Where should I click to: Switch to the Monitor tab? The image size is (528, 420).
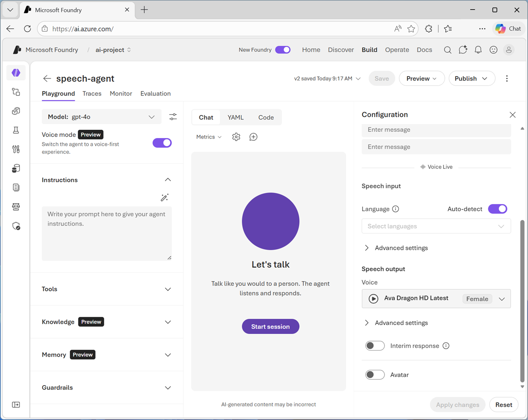click(121, 93)
